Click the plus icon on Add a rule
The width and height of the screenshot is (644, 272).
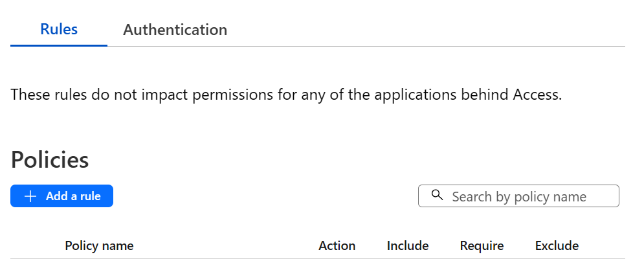coord(30,196)
